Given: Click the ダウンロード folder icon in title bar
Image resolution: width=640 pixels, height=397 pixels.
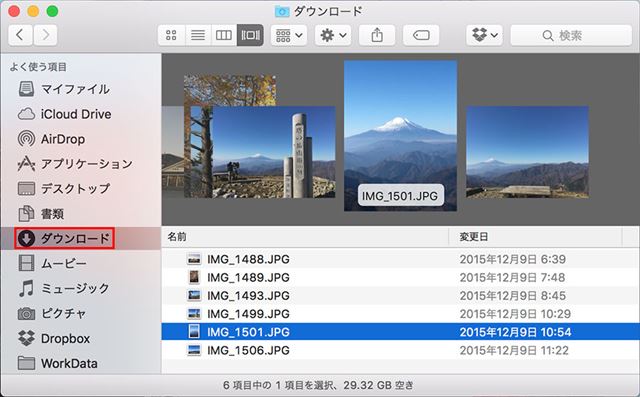Looking at the screenshot, I should tap(282, 11).
